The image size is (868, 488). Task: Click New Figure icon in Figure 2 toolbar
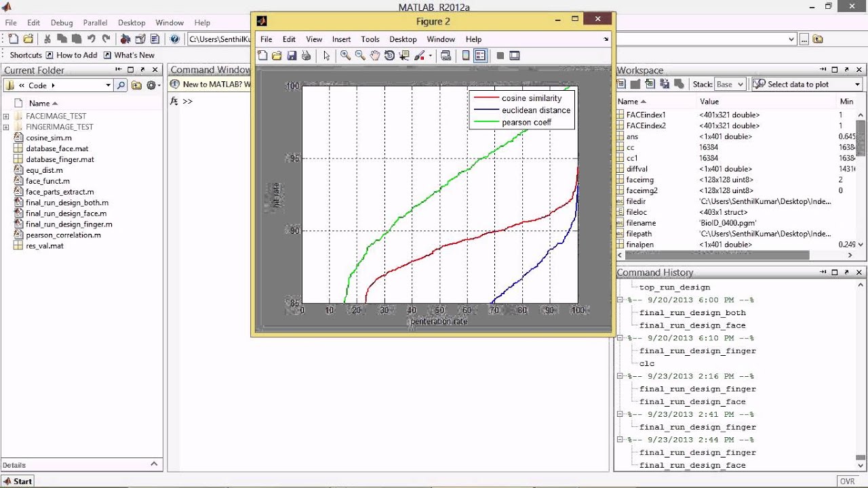(x=263, y=56)
